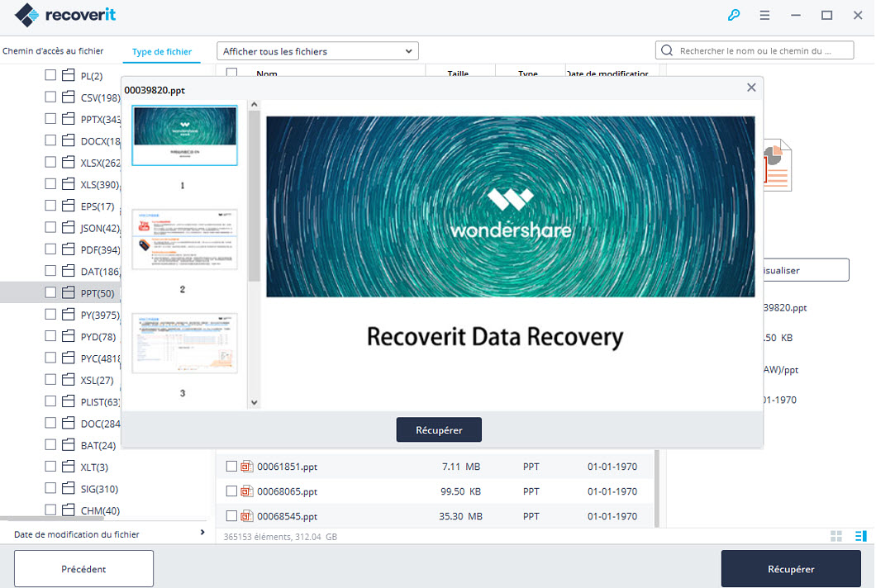This screenshot has height=588, width=876.
Task: Tick the PPT(50) checkbox
Action: (50, 292)
